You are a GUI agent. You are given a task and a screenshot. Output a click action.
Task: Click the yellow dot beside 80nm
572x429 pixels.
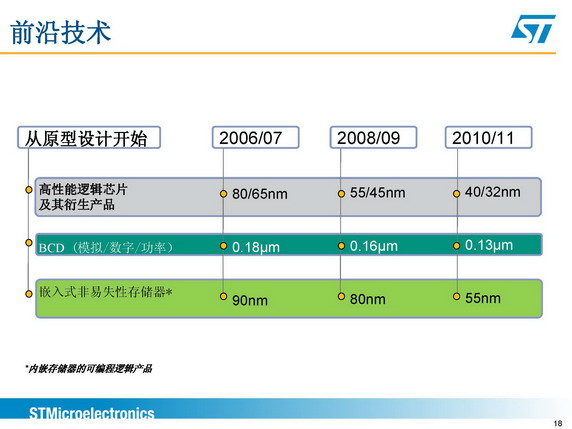pos(341,296)
